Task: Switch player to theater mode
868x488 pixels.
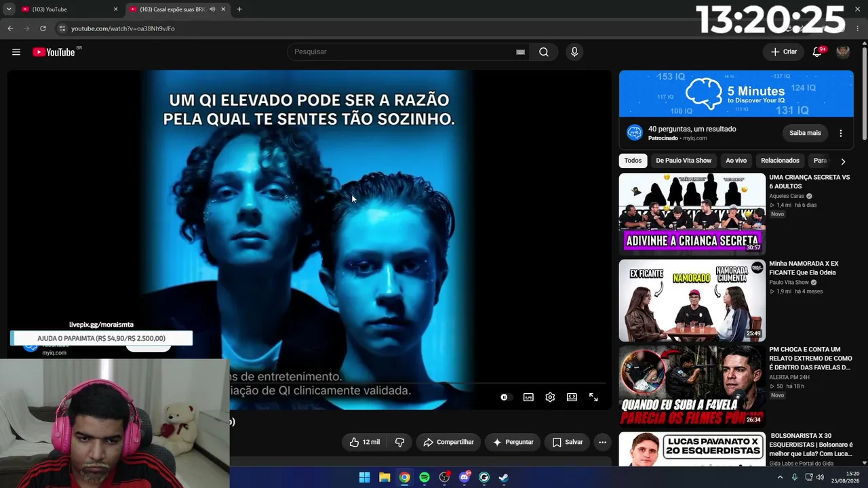Action: [572, 397]
